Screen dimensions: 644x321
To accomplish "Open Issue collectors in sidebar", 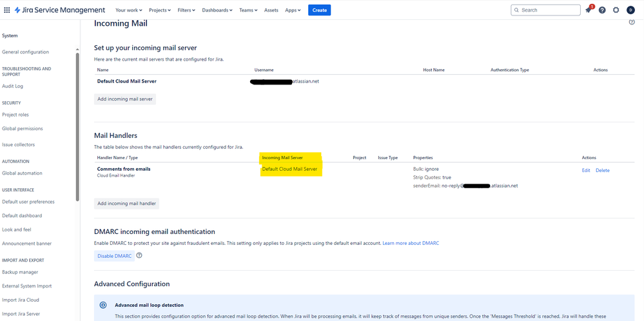I will (x=19, y=145).
